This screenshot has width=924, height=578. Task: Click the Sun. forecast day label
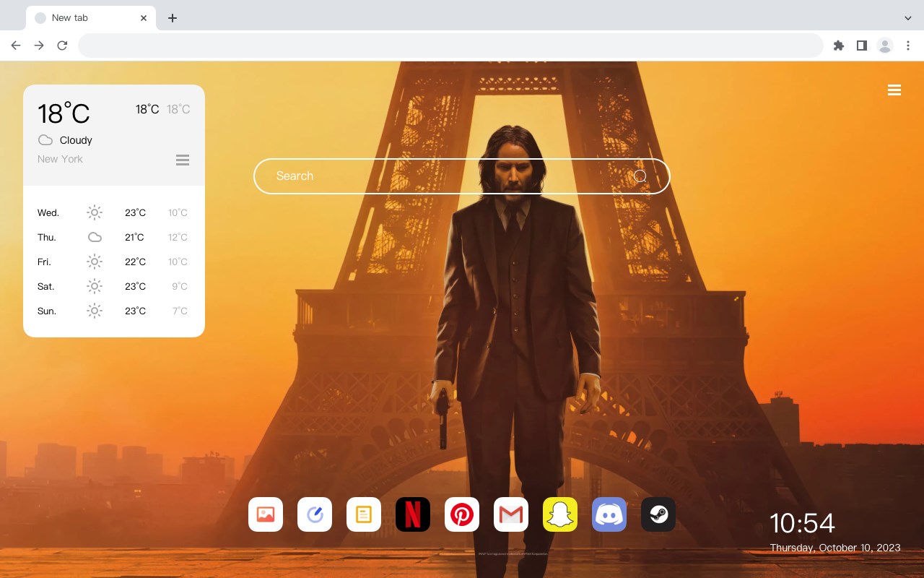click(x=47, y=311)
